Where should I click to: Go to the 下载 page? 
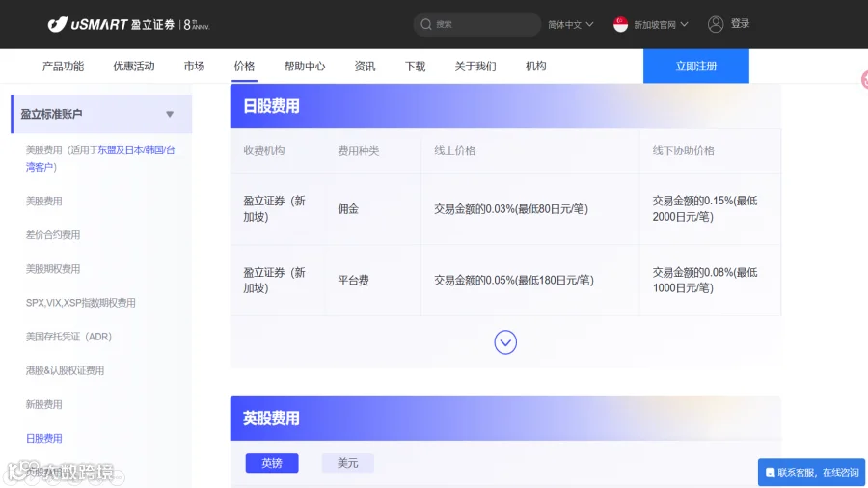(415, 67)
